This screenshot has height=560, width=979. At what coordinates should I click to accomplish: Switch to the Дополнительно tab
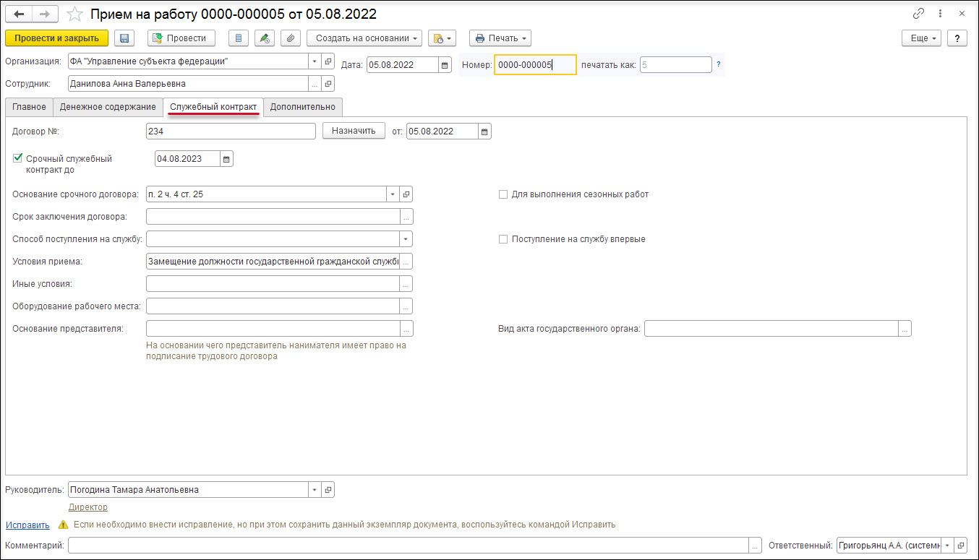(x=303, y=107)
